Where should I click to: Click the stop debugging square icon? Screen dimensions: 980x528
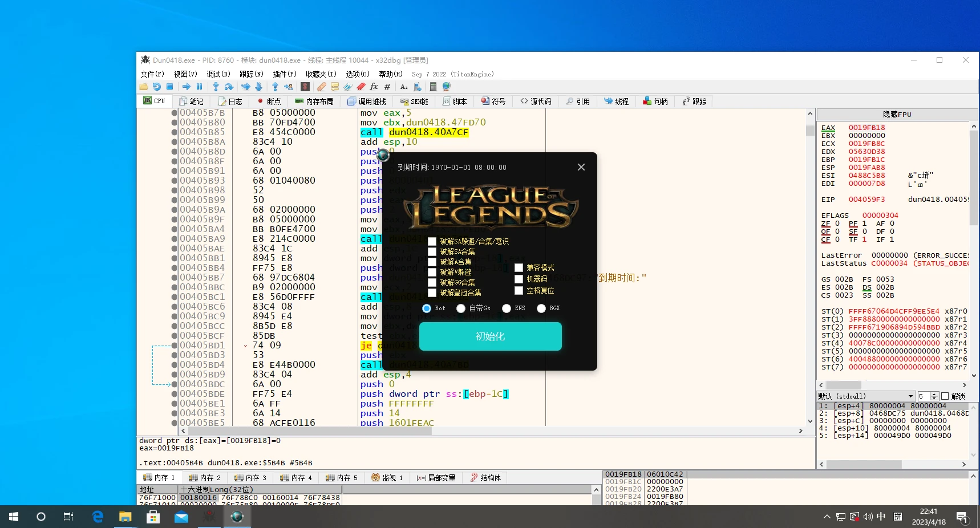pos(169,87)
